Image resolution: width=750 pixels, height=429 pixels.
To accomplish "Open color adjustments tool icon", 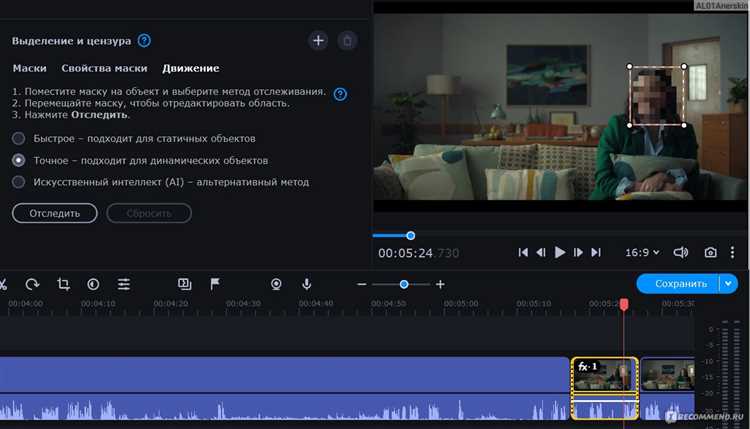I will pos(93,285).
